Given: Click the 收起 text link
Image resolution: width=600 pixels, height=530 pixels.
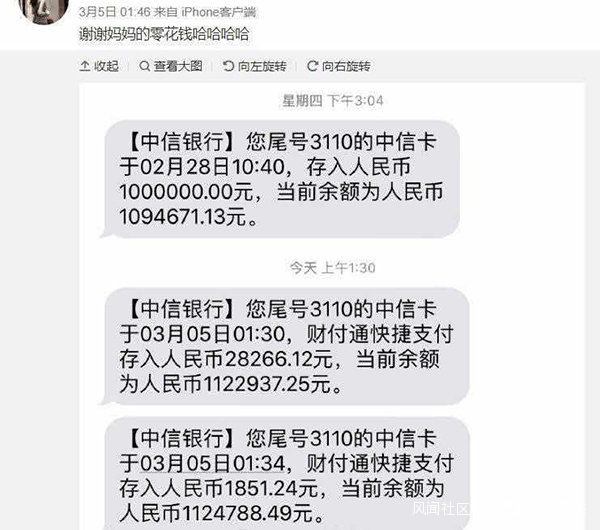Looking at the screenshot, I should click(x=106, y=66).
